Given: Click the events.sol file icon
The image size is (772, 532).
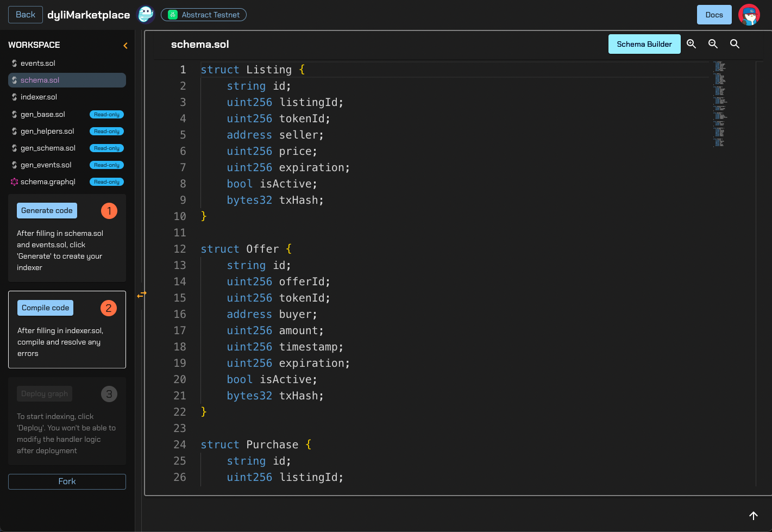Looking at the screenshot, I should click(x=14, y=64).
